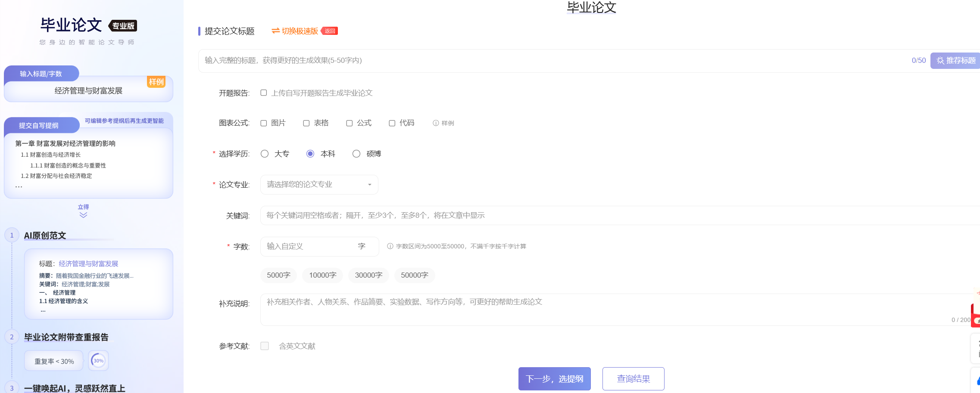Viewport: 980px width, 393px height.
Task: Click 下一步，选提纲 button
Action: pyautogui.click(x=554, y=379)
